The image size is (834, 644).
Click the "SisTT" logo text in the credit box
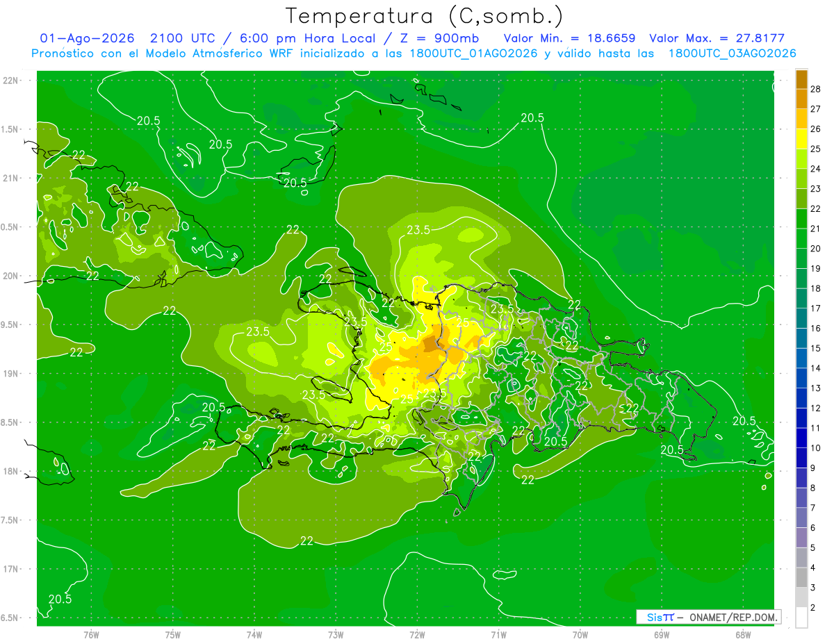pos(660,617)
